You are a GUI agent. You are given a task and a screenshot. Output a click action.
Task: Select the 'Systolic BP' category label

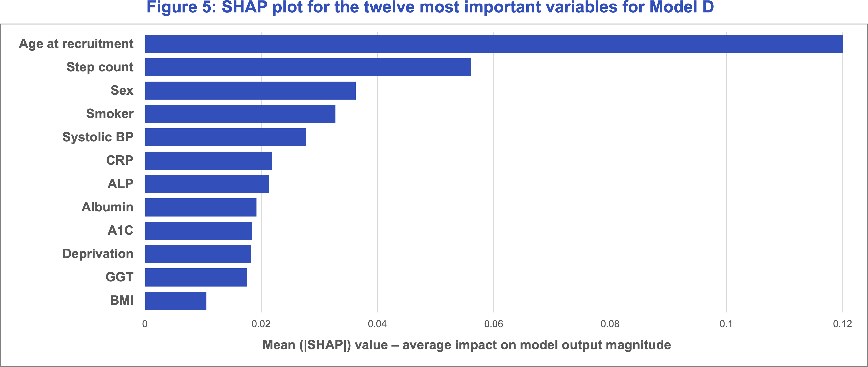98,137
